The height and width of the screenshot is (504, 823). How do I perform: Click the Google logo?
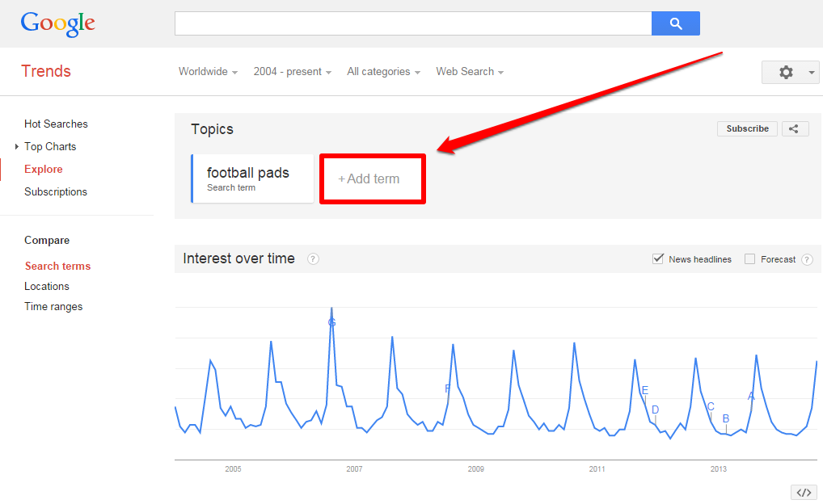click(57, 24)
